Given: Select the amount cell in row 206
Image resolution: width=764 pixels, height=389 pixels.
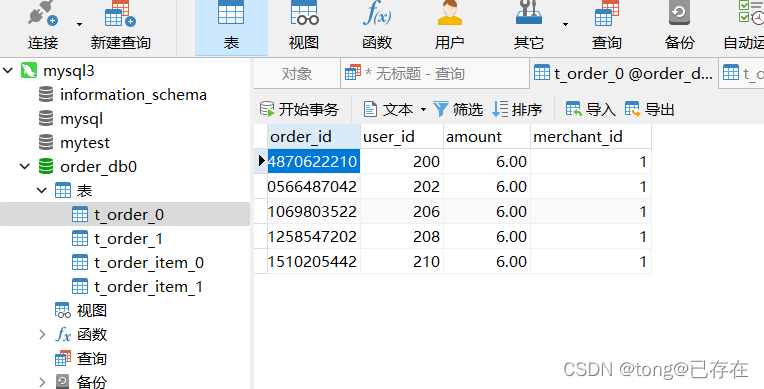Looking at the screenshot, I should point(487,212).
